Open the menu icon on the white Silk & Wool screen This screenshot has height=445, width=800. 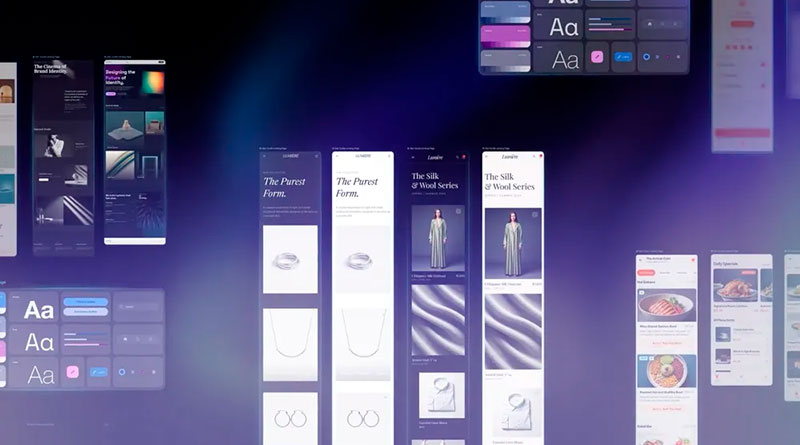tap(488, 156)
